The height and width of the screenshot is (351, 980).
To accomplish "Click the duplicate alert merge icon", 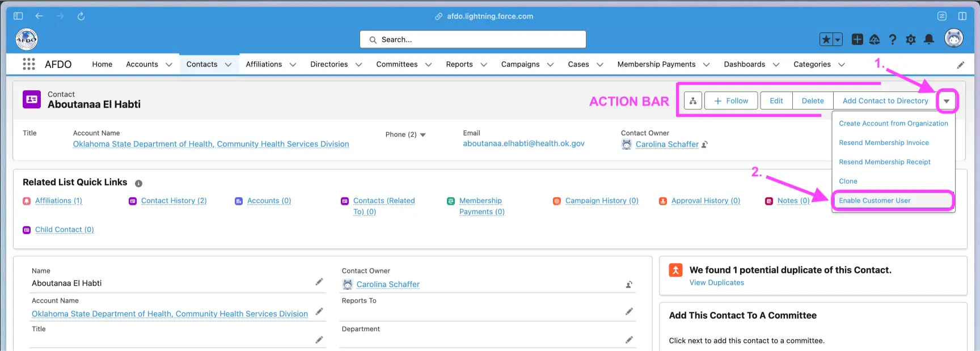I will [x=675, y=270].
